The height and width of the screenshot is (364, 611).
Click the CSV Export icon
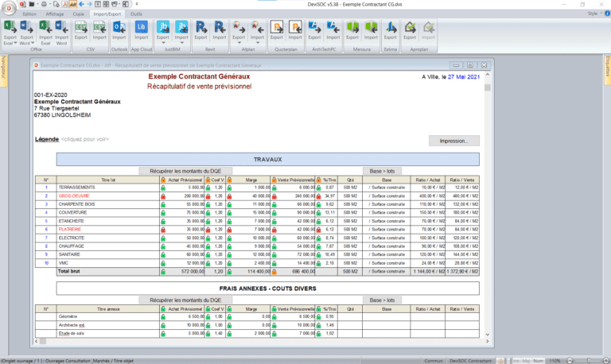(80, 28)
